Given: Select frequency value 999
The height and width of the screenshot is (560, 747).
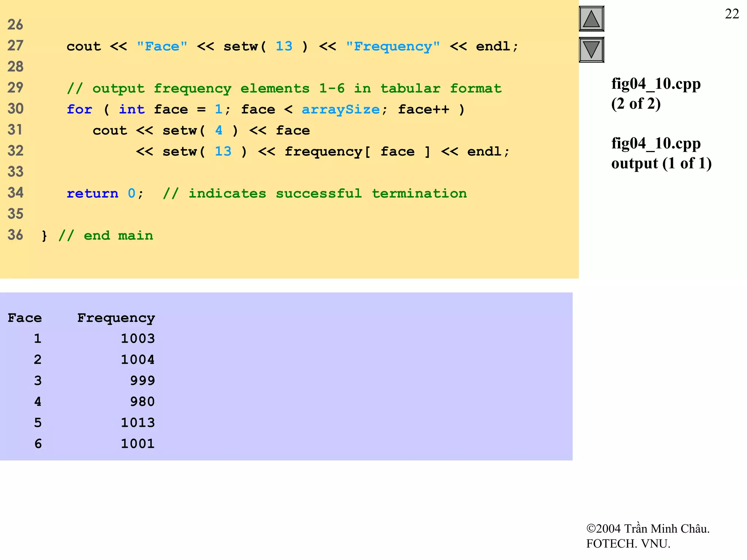Looking at the screenshot, I should (142, 381).
